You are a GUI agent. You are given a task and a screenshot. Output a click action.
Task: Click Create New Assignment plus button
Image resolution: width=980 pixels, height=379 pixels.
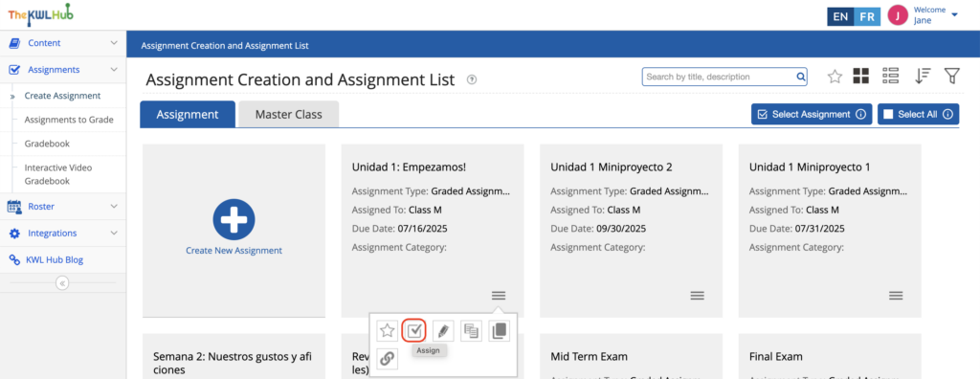point(234,219)
